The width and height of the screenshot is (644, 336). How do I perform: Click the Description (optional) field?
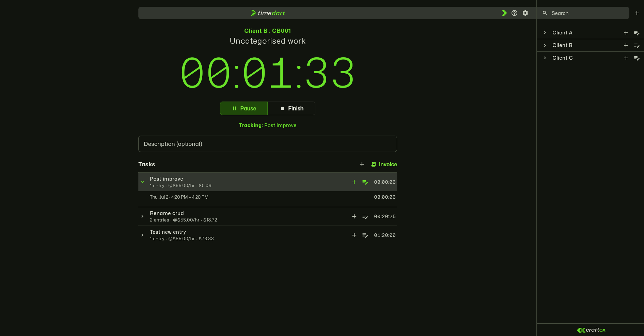pos(268,144)
